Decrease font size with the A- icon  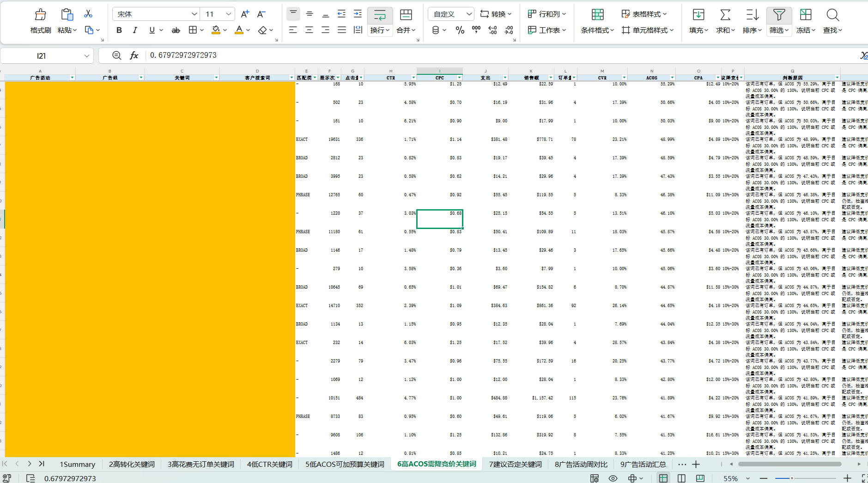tap(261, 14)
